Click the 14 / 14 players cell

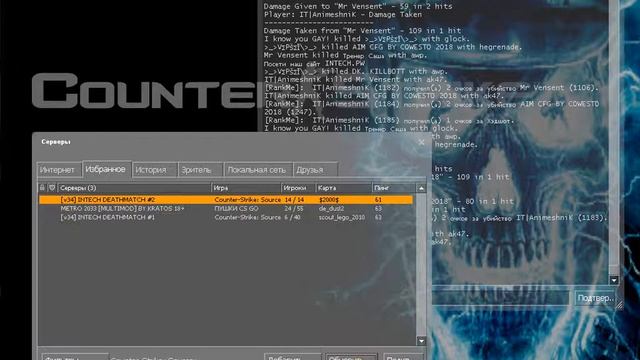(x=294, y=200)
